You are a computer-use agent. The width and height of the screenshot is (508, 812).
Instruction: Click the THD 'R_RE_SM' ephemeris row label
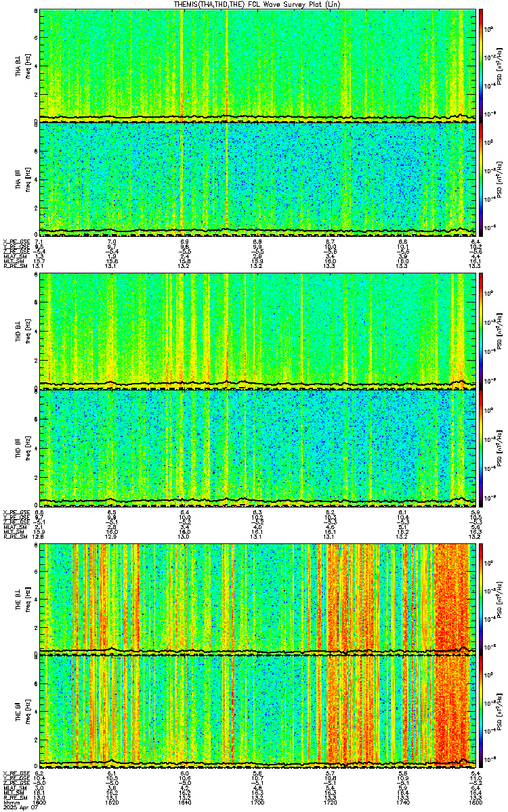[14, 537]
